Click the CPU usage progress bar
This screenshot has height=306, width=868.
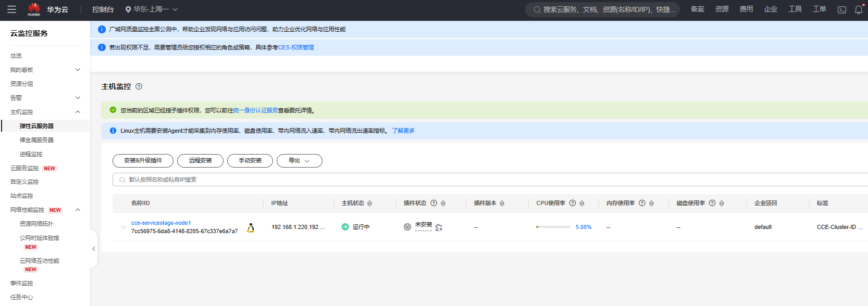tap(553, 227)
